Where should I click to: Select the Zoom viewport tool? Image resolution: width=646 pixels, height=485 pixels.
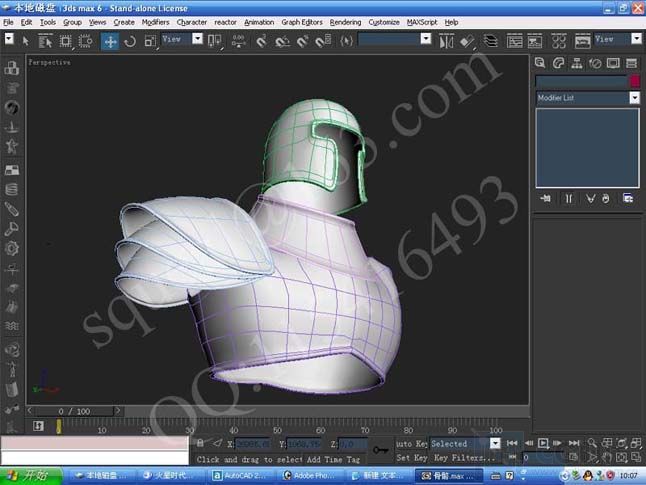(592, 443)
